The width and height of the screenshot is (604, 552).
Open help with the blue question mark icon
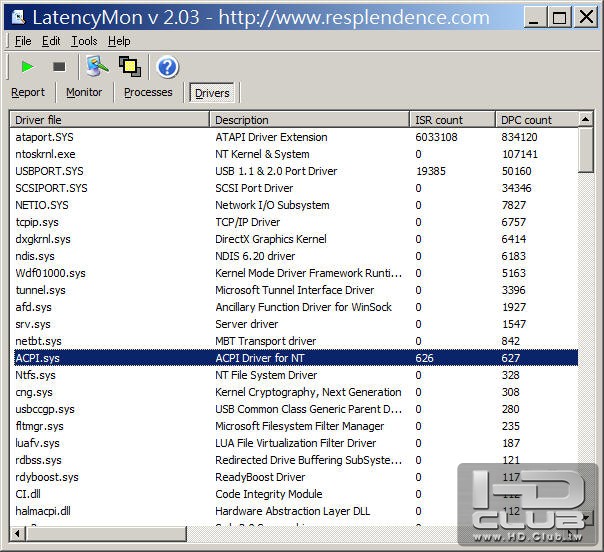point(168,67)
